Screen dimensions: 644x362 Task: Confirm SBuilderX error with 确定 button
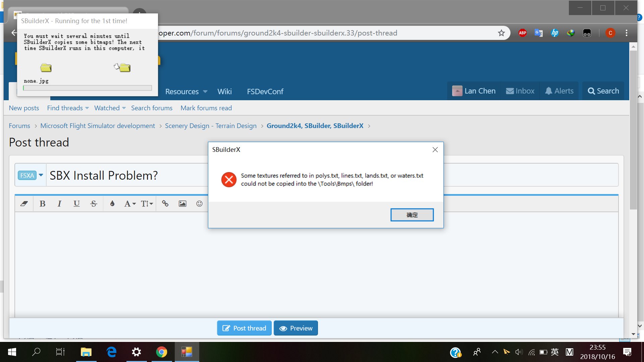tap(412, 215)
